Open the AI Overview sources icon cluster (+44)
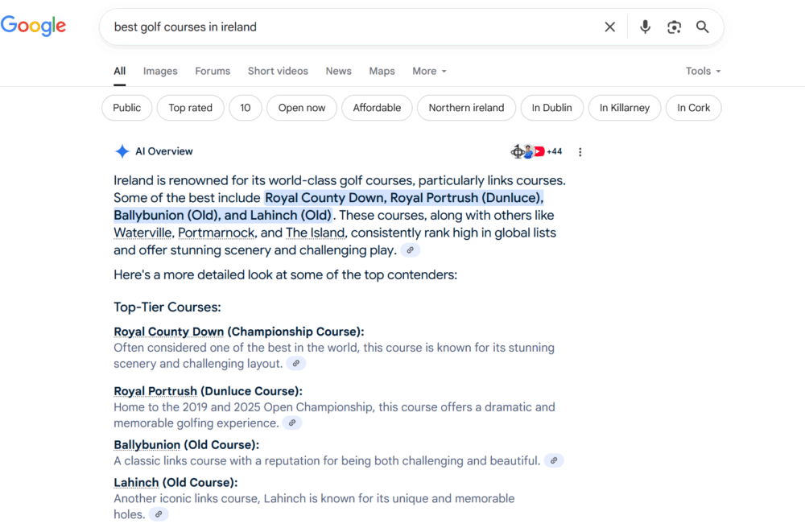 pos(536,151)
